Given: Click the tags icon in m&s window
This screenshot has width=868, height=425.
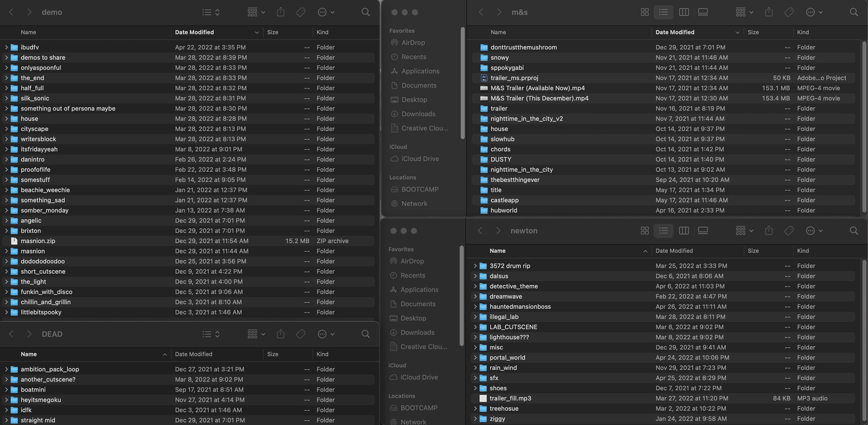Looking at the screenshot, I should pyautogui.click(x=788, y=12).
